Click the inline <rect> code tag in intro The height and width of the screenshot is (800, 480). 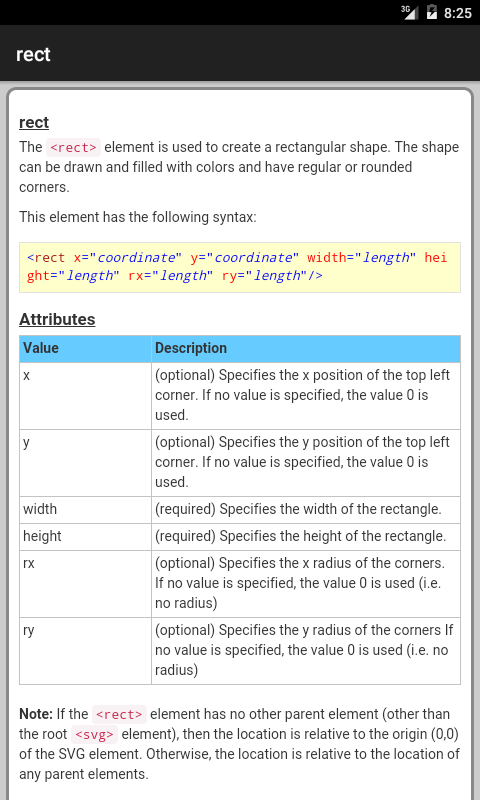[73, 147]
